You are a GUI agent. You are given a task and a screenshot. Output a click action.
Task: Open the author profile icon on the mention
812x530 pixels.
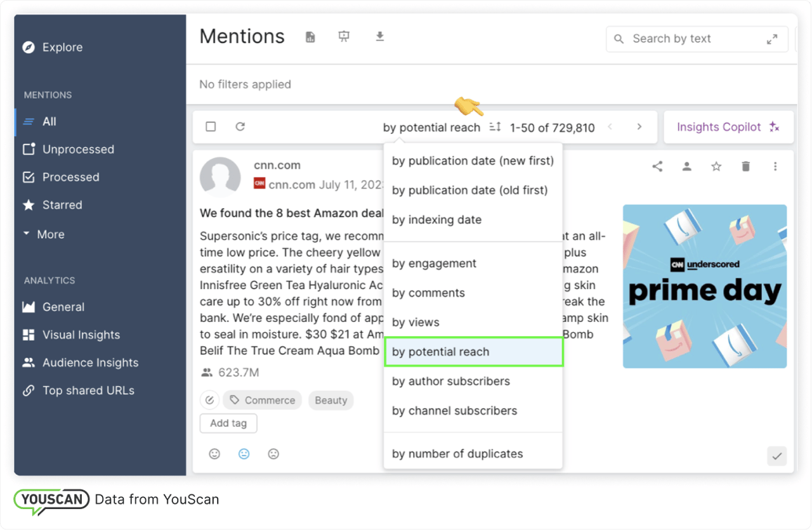pyautogui.click(x=686, y=166)
